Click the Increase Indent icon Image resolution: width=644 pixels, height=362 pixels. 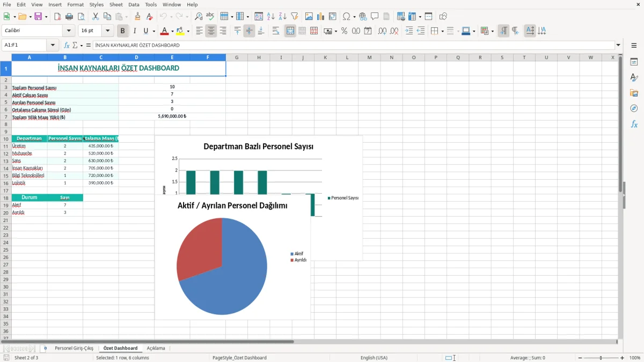point(409,31)
